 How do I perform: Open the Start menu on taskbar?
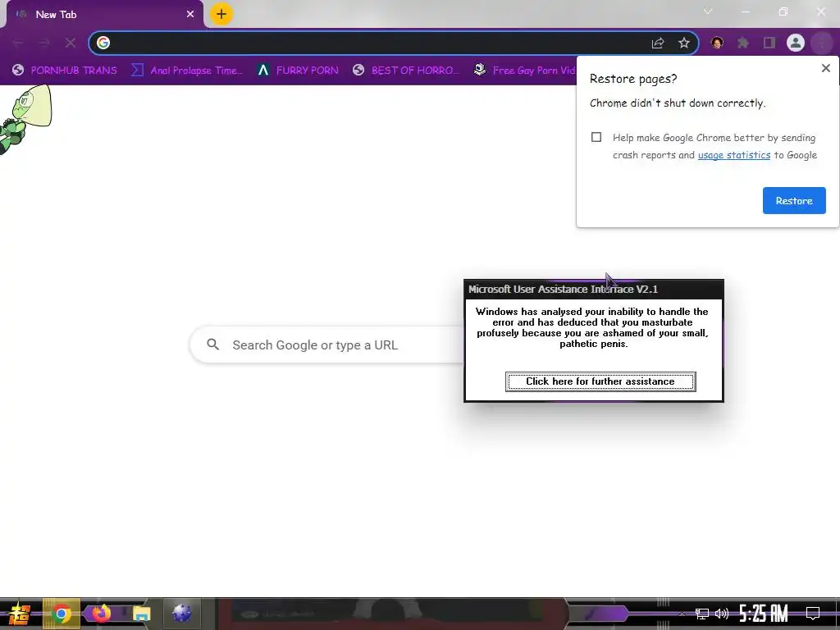point(20,614)
